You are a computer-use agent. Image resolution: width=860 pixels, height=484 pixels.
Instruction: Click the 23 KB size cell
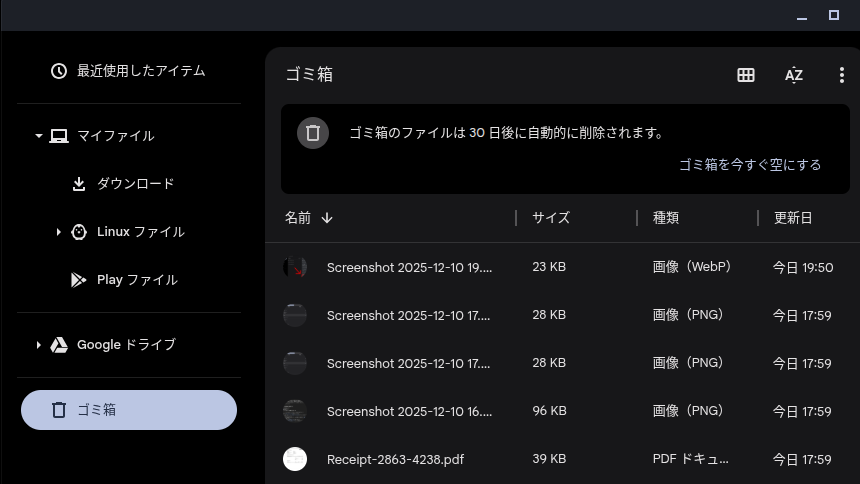[549, 267]
